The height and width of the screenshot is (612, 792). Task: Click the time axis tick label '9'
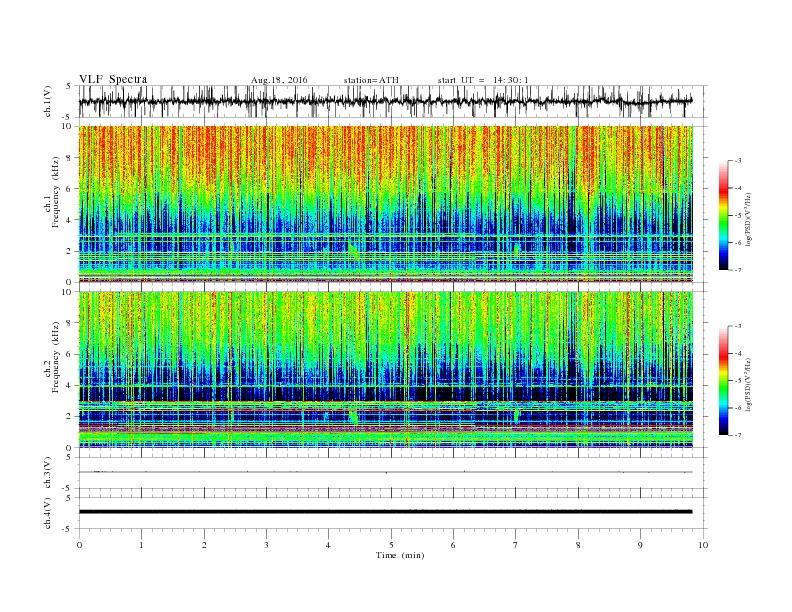click(640, 545)
